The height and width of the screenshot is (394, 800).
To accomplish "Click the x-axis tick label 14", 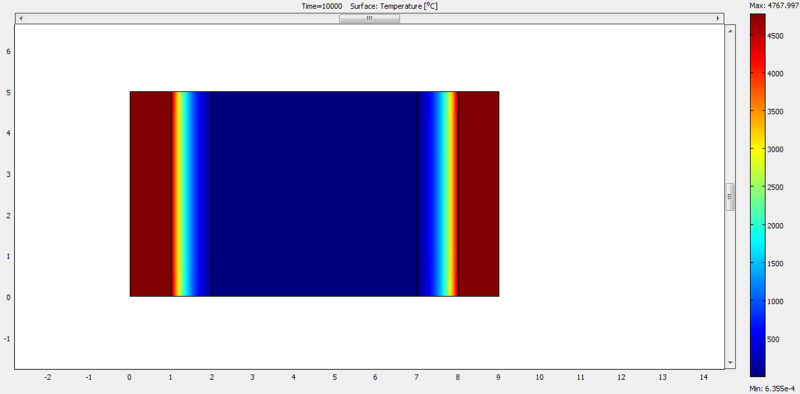I will point(704,377).
